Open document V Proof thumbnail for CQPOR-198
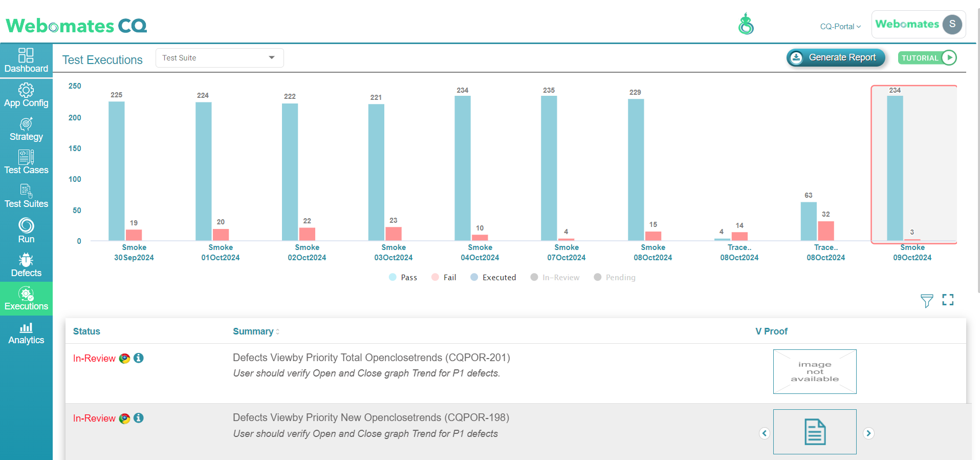 [x=815, y=432]
